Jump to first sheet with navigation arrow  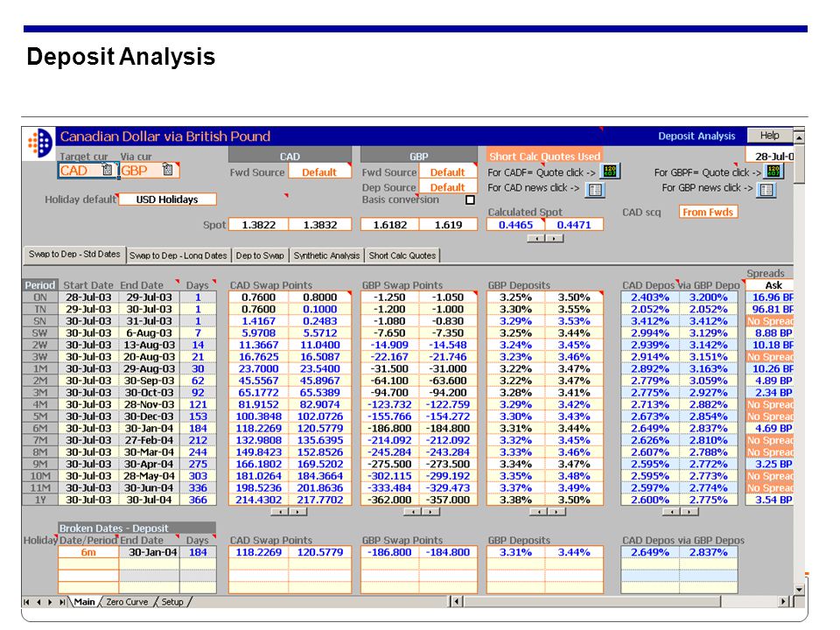pos(27,602)
